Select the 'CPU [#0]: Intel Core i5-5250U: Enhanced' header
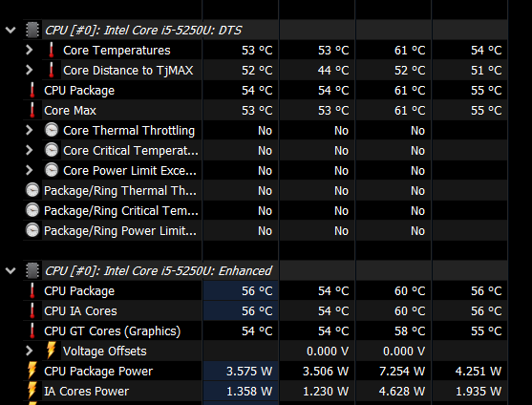This screenshot has height=405, width=532. [159, 270]
